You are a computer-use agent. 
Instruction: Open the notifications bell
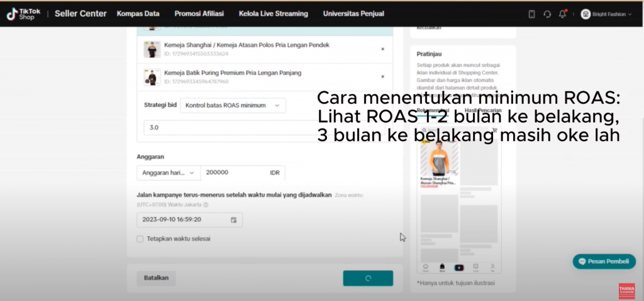pos(563,14)
